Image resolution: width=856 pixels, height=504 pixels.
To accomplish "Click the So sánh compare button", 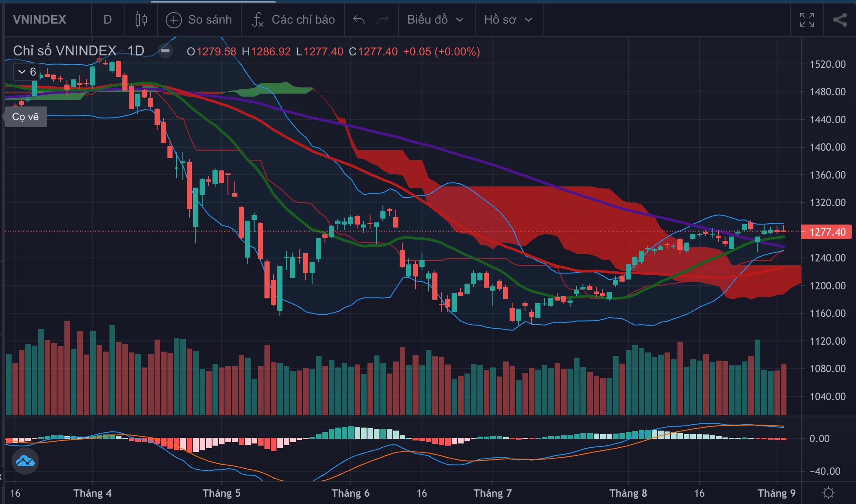I will tap(199, 20).
